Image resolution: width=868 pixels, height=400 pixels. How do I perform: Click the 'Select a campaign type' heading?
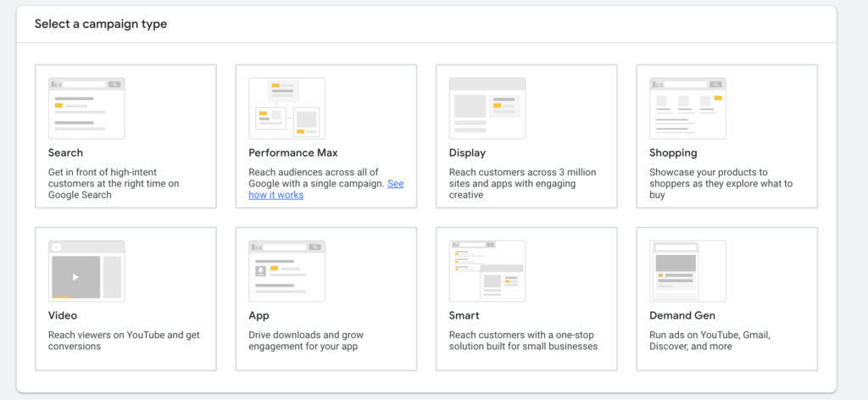coord(101,24)
